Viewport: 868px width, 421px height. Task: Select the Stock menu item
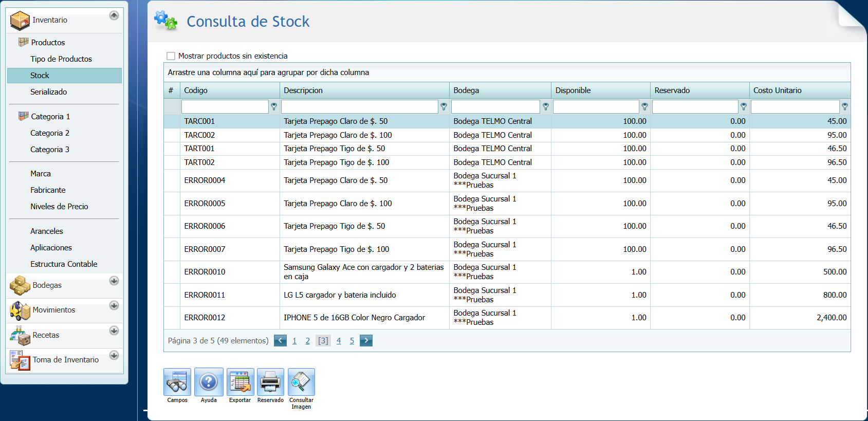click(65, 76)
